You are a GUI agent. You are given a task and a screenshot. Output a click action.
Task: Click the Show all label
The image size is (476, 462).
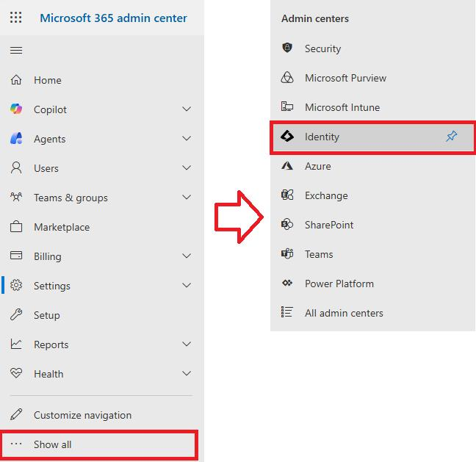tap(52, 444)
